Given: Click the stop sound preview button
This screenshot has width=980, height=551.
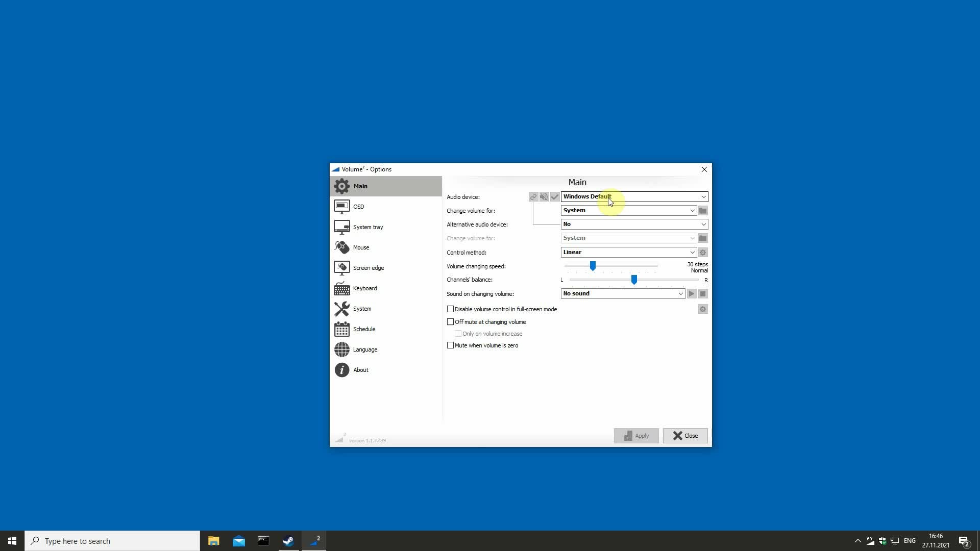Looking at the screenshot, I should [x=703, y=294].
